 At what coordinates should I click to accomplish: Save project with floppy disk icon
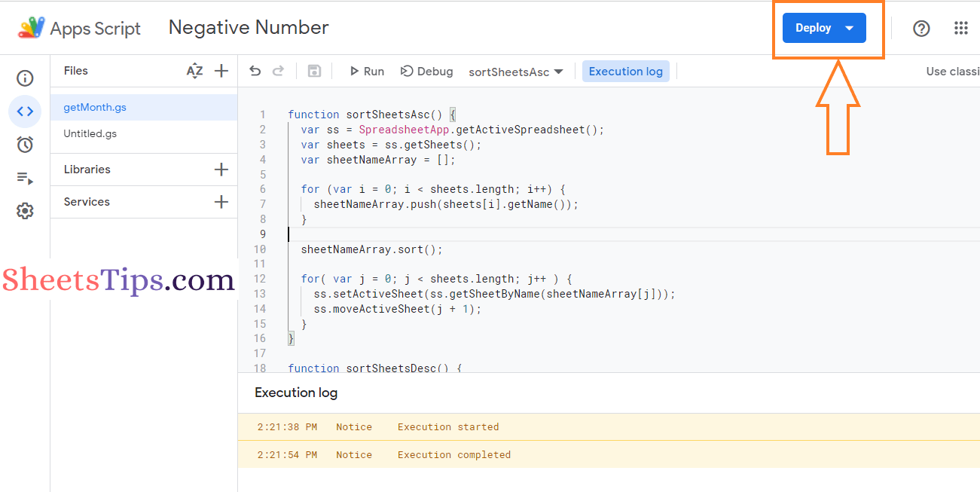coord(315,71)
